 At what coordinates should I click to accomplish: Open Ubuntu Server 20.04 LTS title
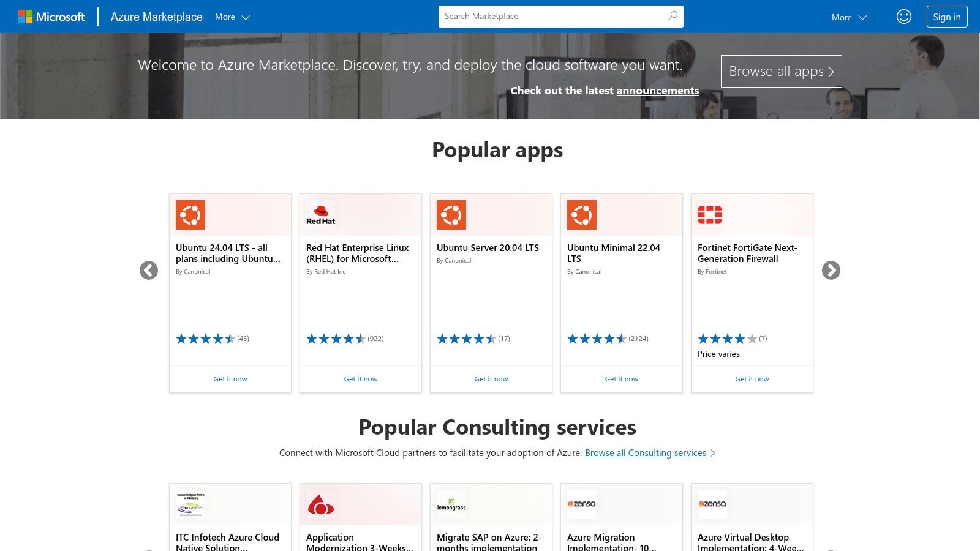(488, 248)
